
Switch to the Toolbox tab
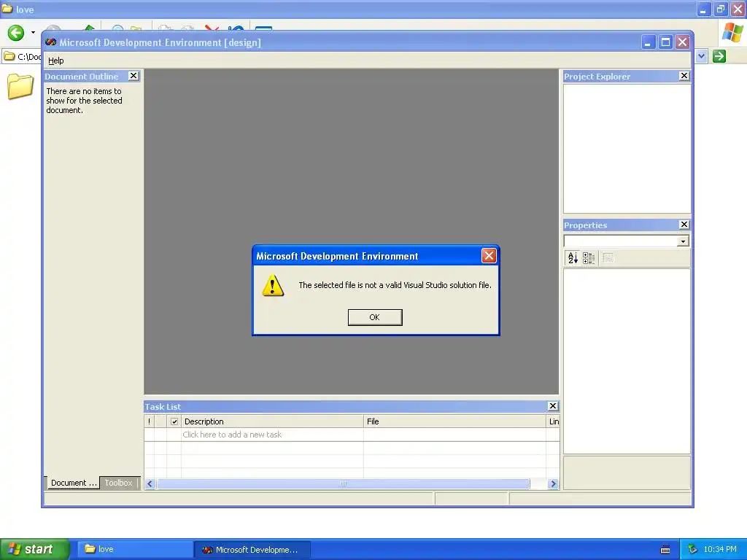click(119, 483)
